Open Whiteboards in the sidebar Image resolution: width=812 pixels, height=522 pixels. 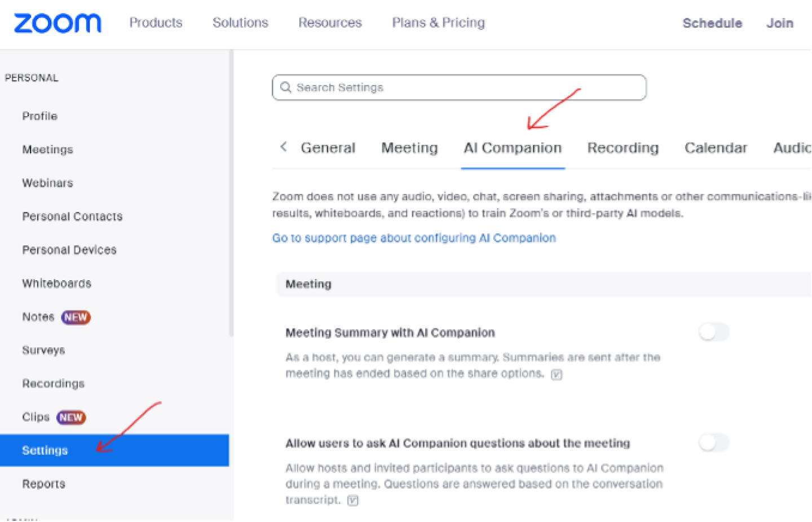[x=56, y=284]
